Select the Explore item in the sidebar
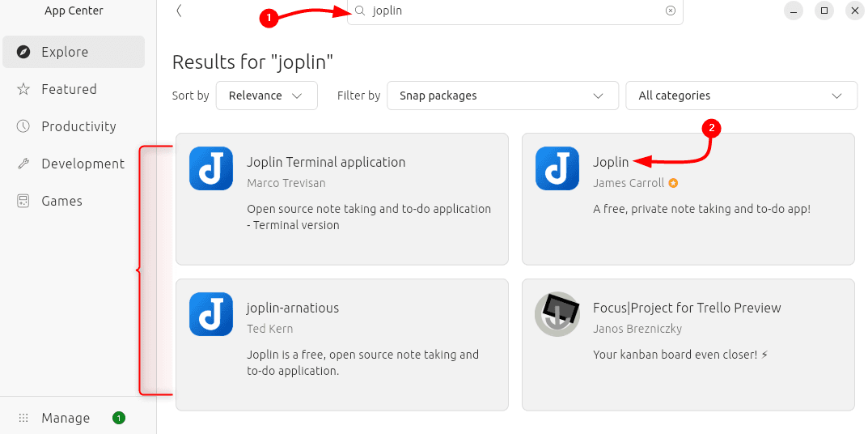868x434 pixels. click(x=65, y=52)
